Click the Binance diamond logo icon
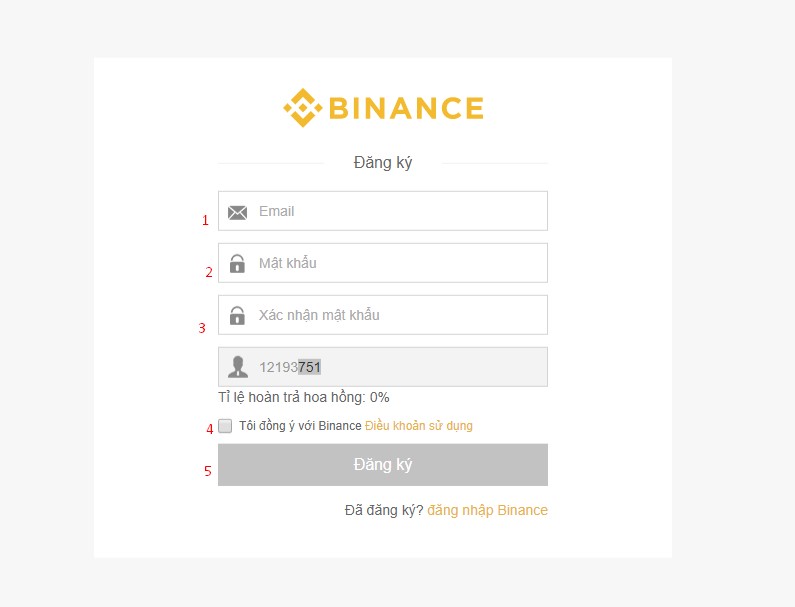 point(303,108)
